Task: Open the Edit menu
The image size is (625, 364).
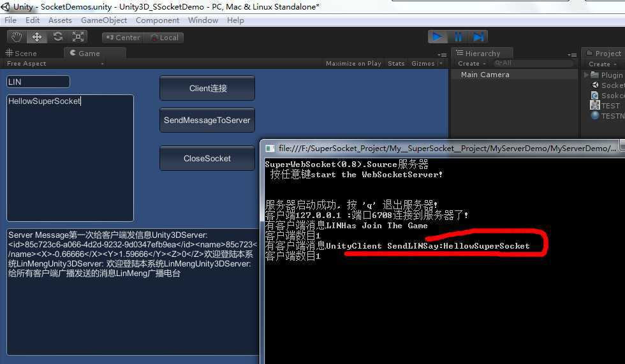Action: tap(33, 20)
